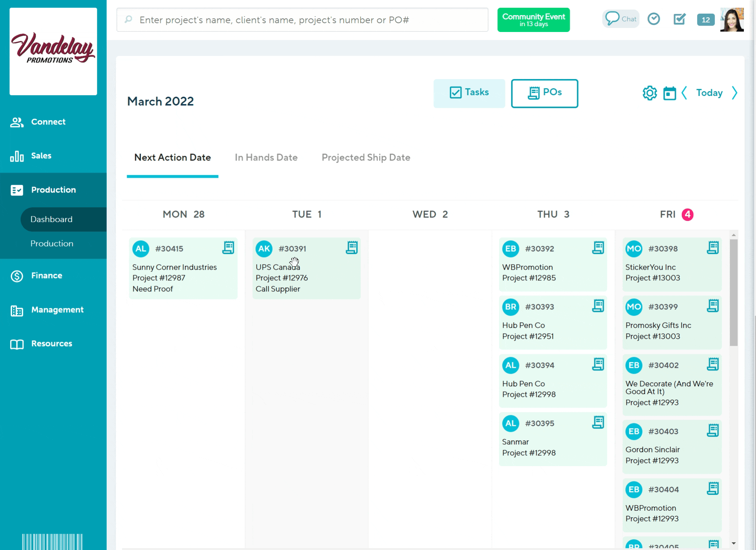
Task: Open the Chat bubble
Action: [621, 19]
